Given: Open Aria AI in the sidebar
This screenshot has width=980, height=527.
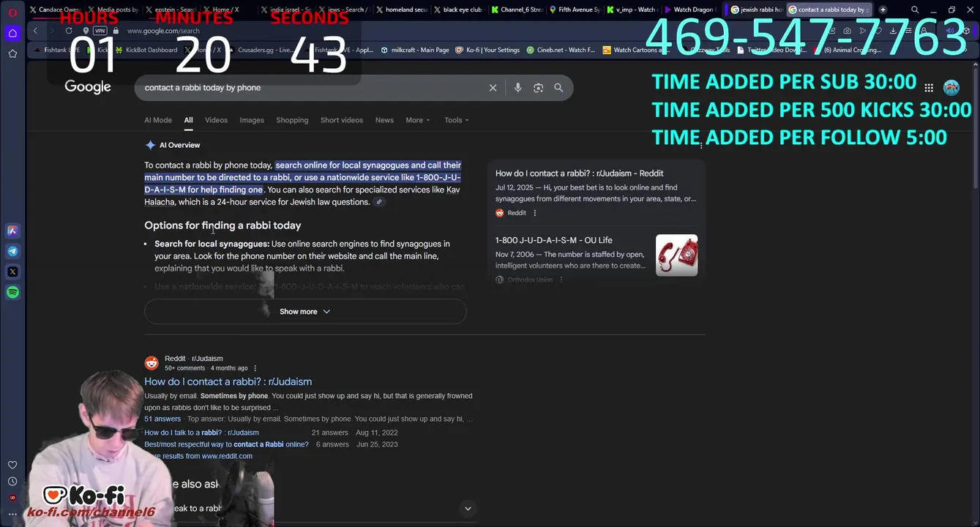Looking at the screenshot, I should (x=12, y=231).
